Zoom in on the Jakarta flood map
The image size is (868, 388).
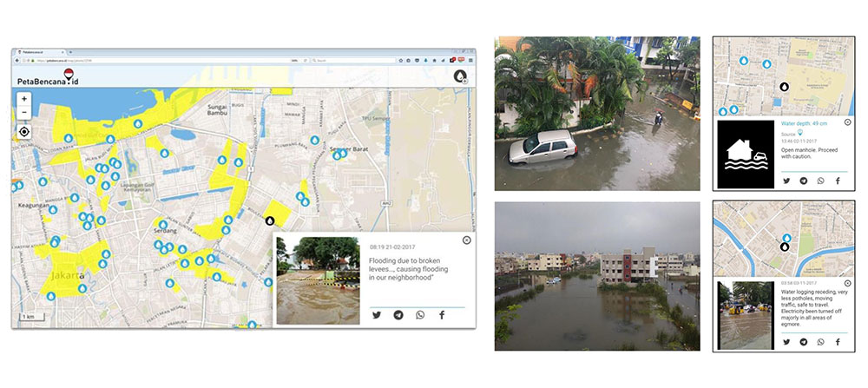point(23,99)
